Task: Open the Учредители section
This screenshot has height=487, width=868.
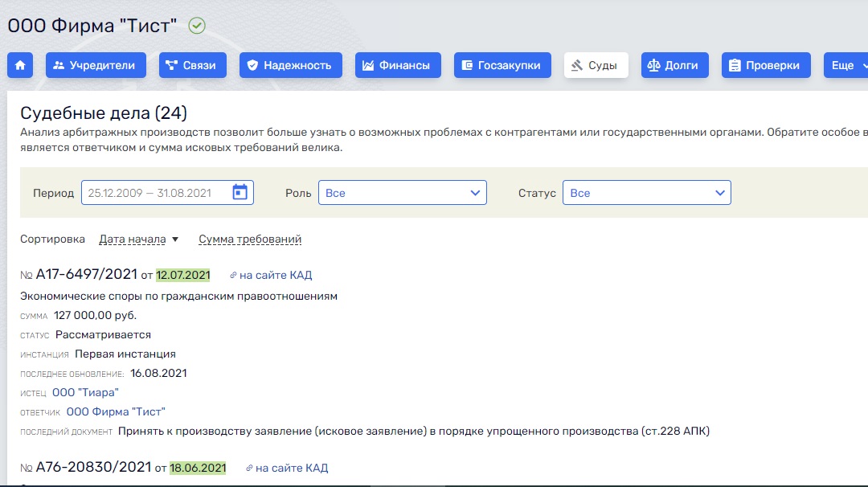Action: [x=96, y=65]
